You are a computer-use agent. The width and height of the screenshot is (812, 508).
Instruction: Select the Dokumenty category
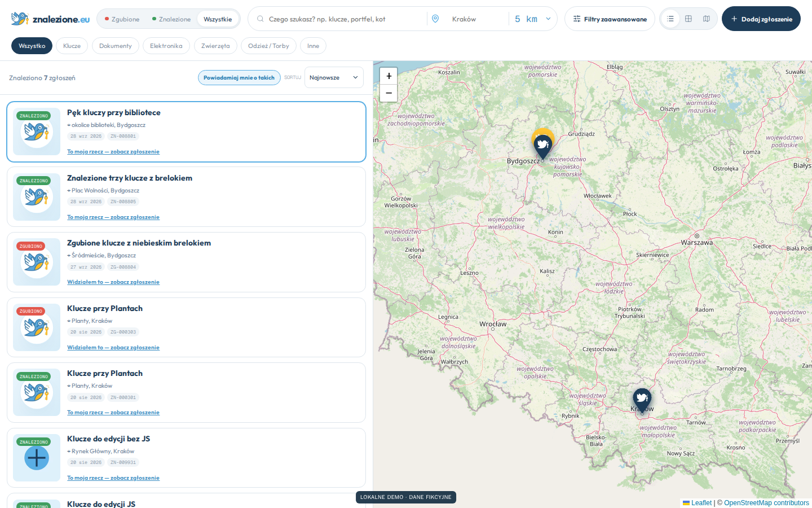click(115, 46)
